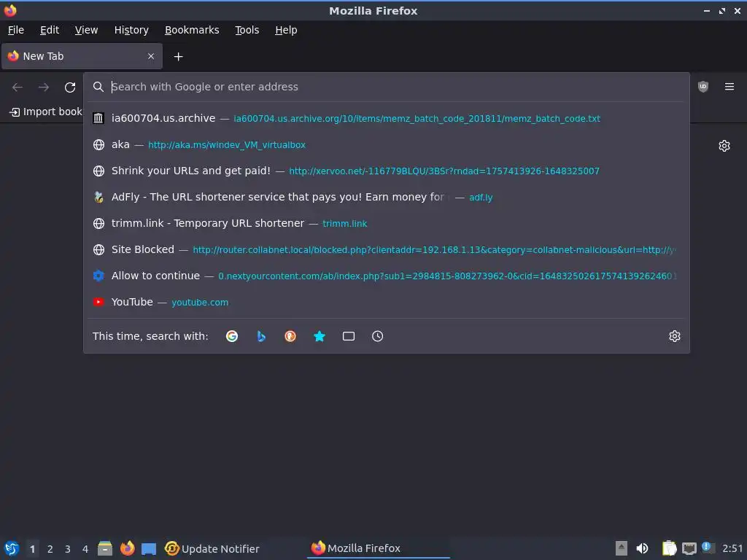The width and height of the screenshot is (747, 560).
Task: Click Import bookmarks toolbar button
Action: click(46, 112)
